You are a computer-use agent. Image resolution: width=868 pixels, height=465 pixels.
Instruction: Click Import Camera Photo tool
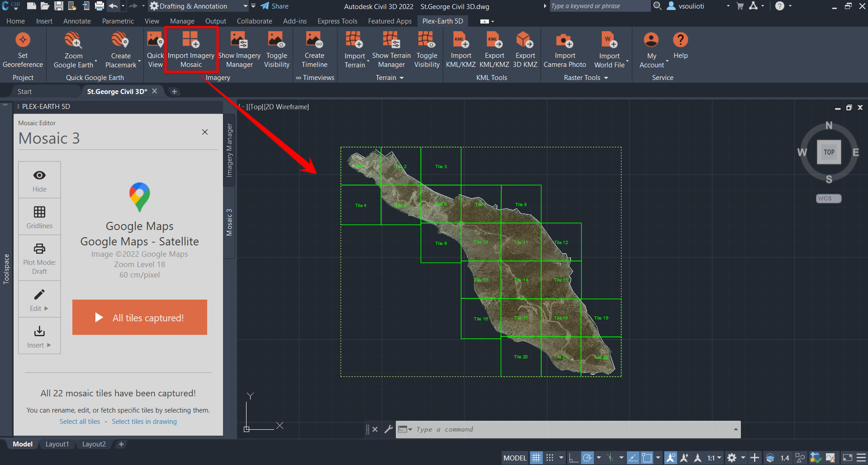pos(565,50)
